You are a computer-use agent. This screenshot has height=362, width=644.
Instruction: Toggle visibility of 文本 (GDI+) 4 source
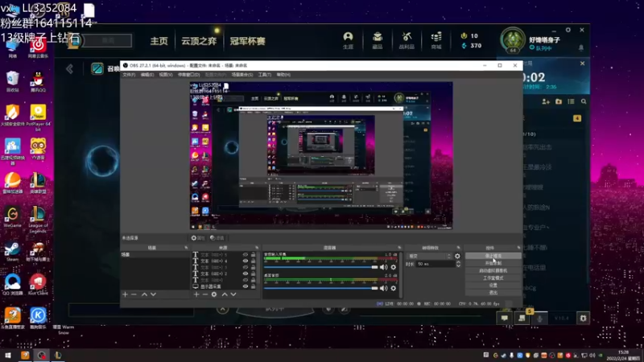tap(246, 261)
